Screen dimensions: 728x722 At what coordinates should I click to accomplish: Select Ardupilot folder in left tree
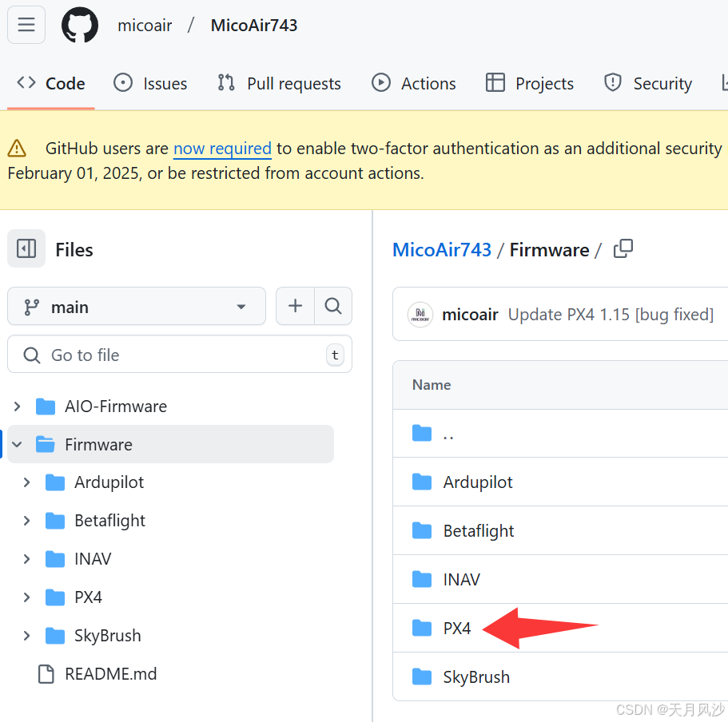[109, 482]
